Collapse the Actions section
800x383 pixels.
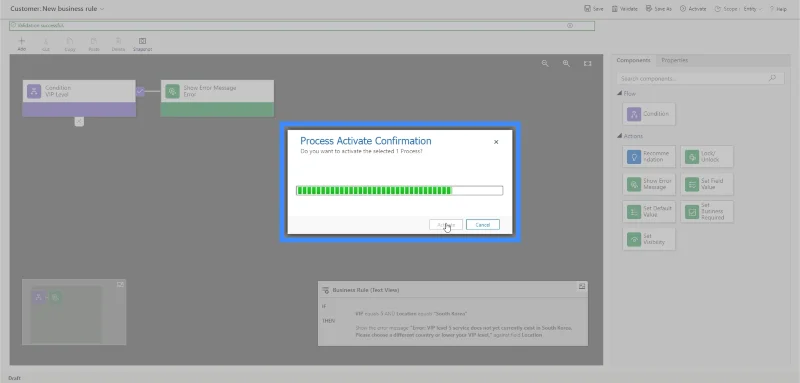pos(619,136)
